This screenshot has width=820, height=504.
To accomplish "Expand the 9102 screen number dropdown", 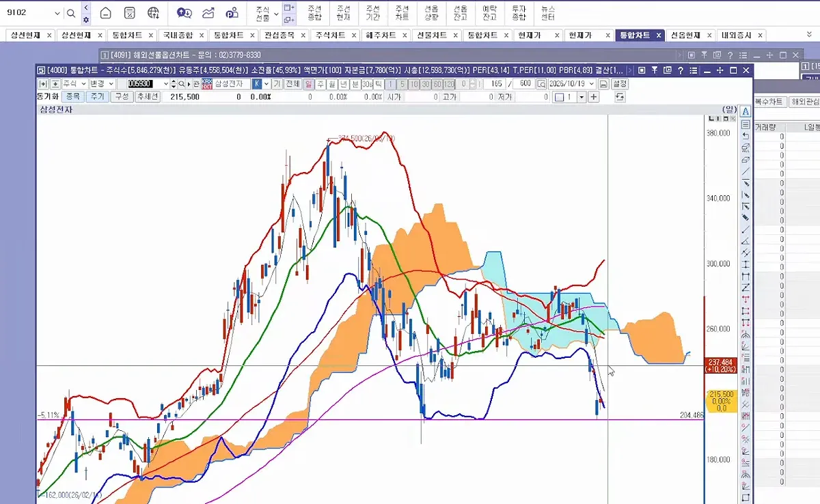I will [57, 13].
